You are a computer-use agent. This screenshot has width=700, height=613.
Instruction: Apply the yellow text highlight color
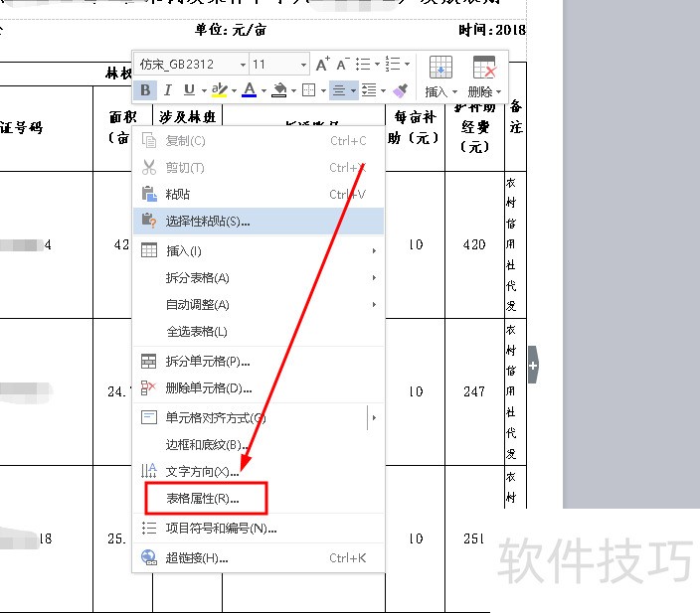pyautogui.click(x=219, y=90)
